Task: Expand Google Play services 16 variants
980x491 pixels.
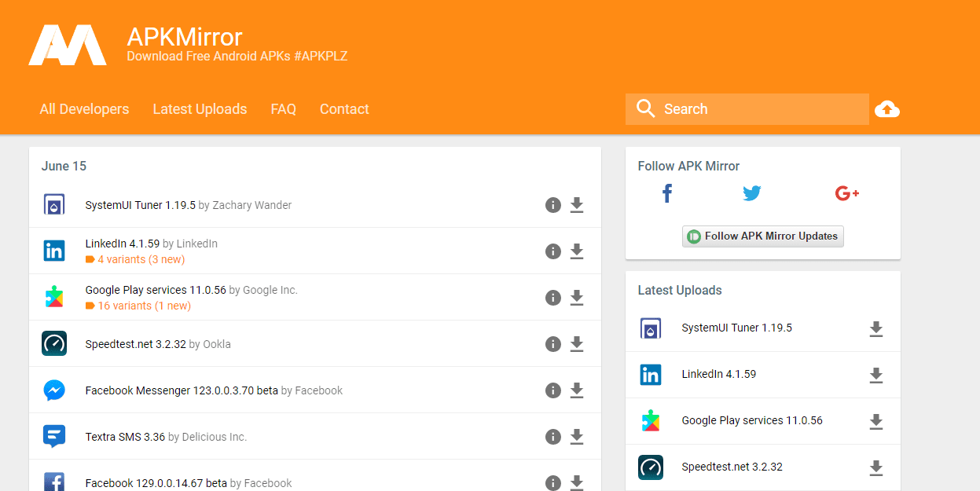Action: pos(143,306)
